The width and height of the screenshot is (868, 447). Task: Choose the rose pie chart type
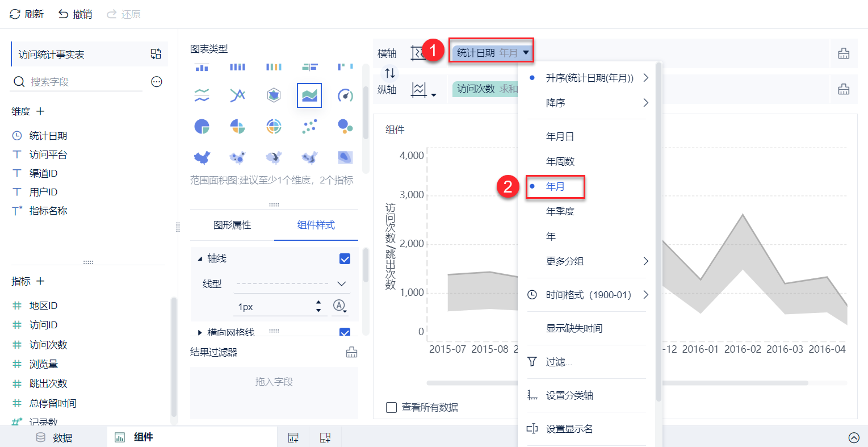[x=238, y=126]
